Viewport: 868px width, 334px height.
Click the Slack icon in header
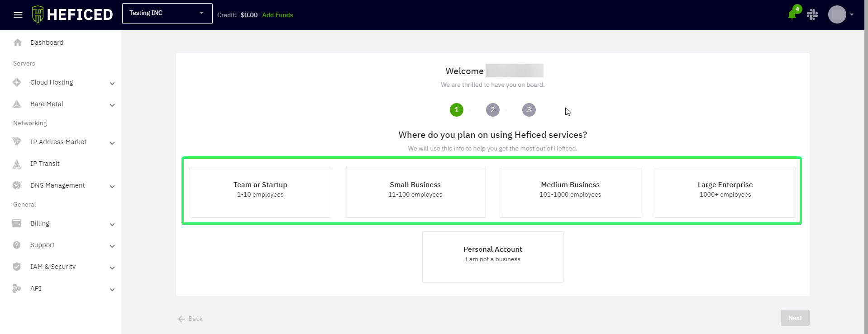812,14
